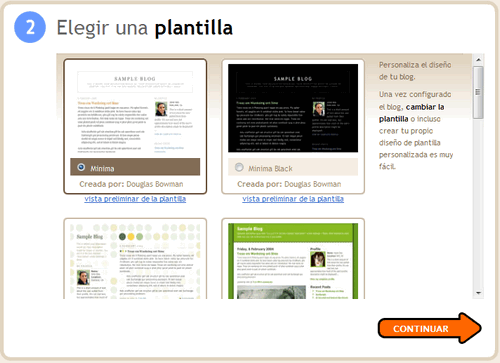500x363 pixels.
Task: Click the 'Minima Black' label text
Action: click(270, 169)
